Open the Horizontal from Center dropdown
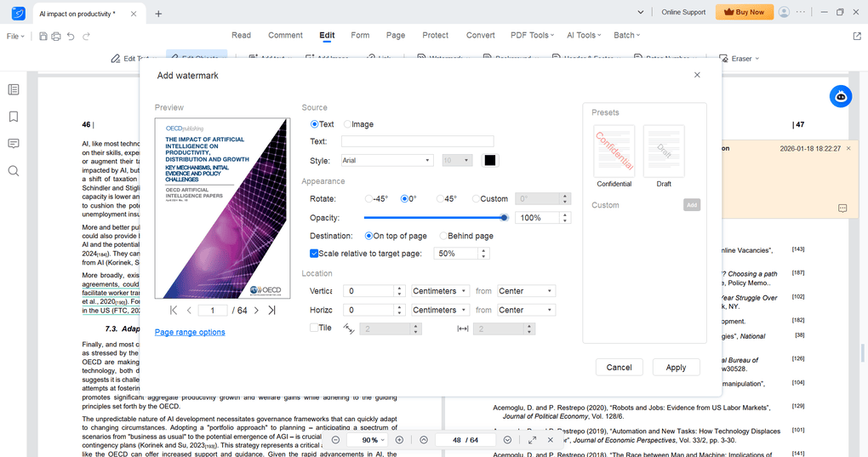The image size is (868, 457). click(x=526, y=310)
